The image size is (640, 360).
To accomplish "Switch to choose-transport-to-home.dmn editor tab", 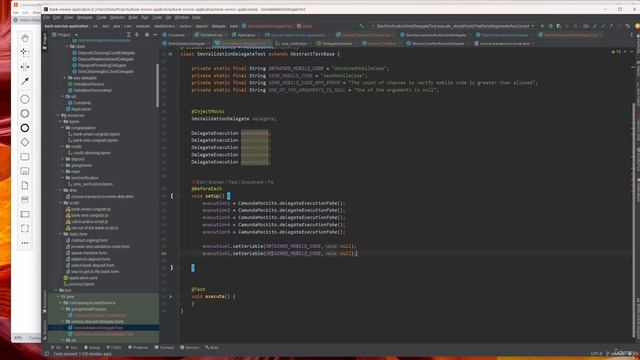I will 505,43.
